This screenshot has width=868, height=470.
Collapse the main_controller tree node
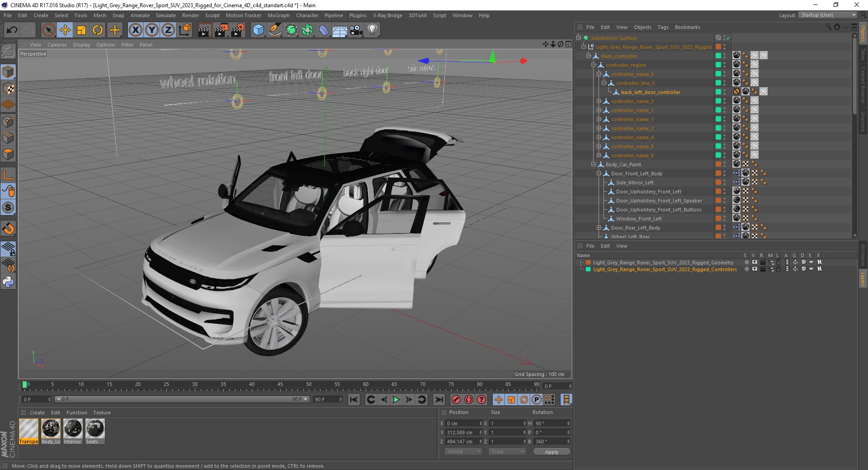point(589,56)
